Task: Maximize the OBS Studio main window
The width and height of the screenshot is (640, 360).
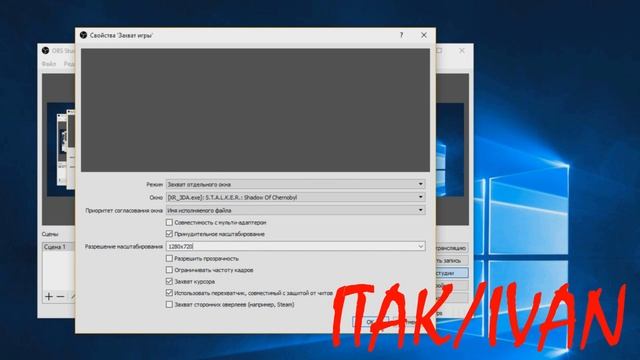Action: coord(440,51)
